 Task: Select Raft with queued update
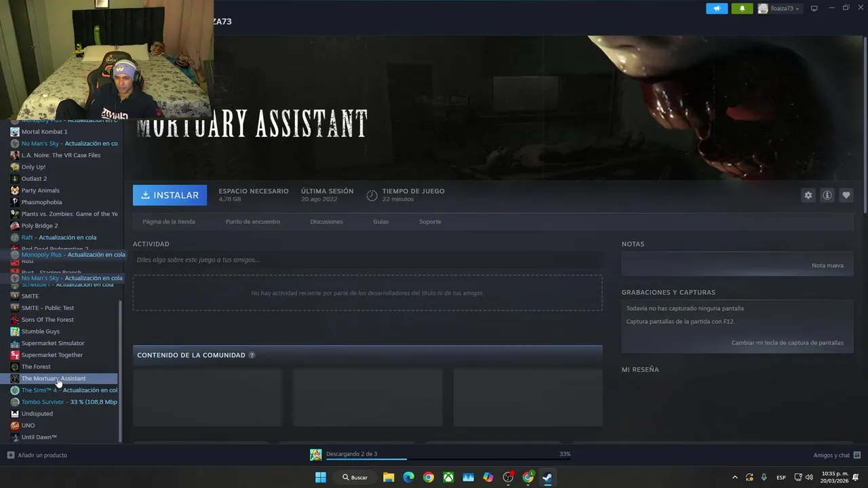click(59, 237)
